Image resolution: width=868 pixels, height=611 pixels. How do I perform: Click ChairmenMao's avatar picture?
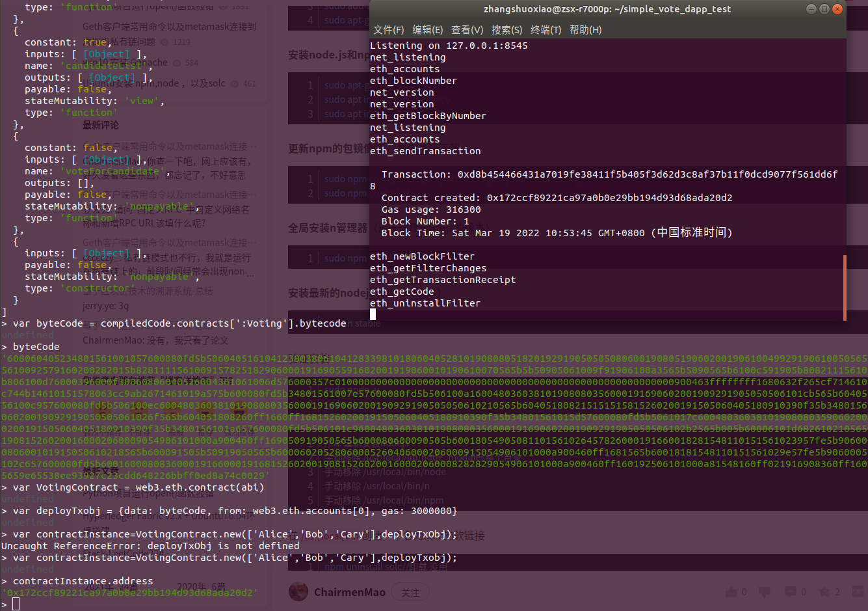pyautogui.click(x=298, y=591)
